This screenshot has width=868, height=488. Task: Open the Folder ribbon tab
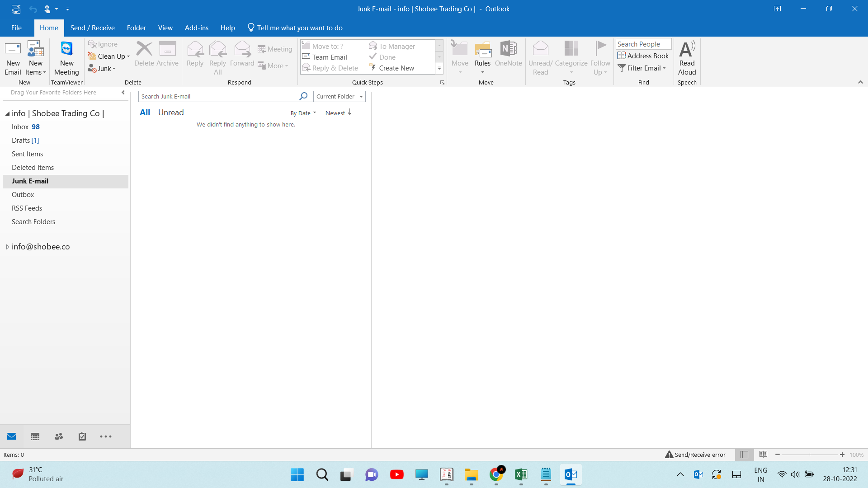point(136,28)
